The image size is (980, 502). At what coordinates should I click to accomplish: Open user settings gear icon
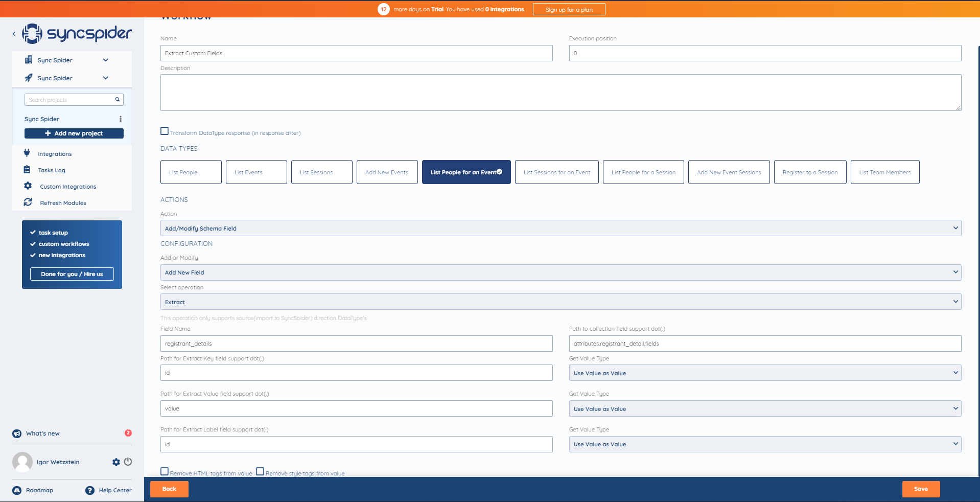(x=116, y=462)
